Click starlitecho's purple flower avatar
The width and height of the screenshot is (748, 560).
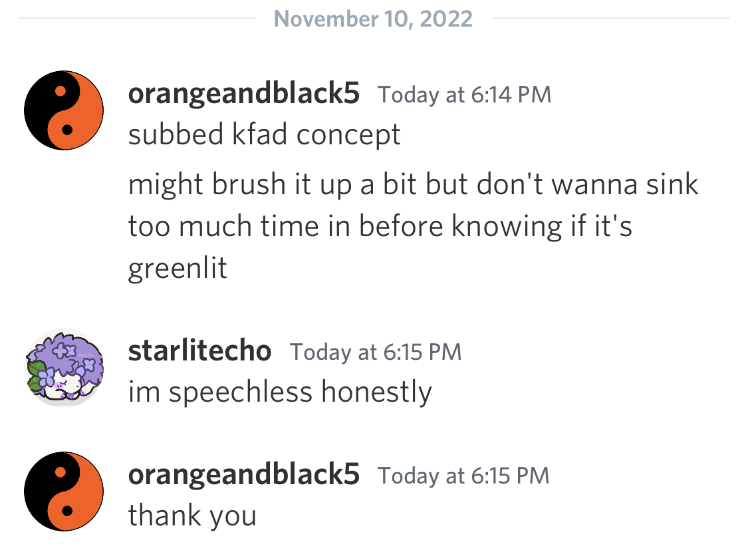(x=64, y=367)
